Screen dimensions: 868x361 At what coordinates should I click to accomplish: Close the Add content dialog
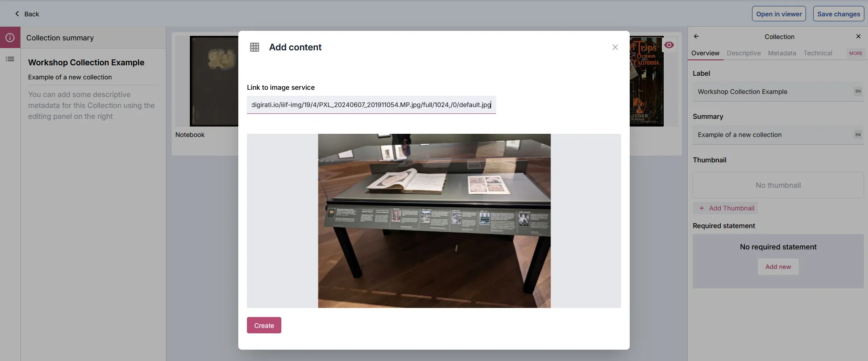click(615, 47)
